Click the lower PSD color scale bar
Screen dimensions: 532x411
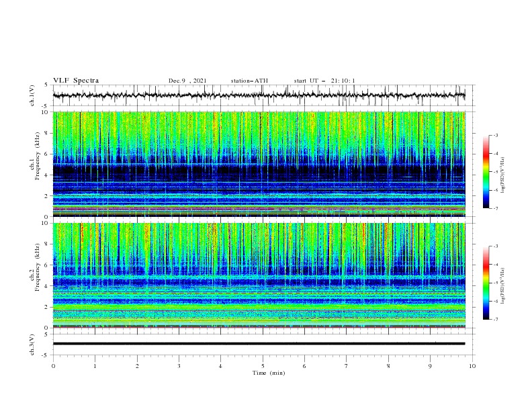pos(486,283)
